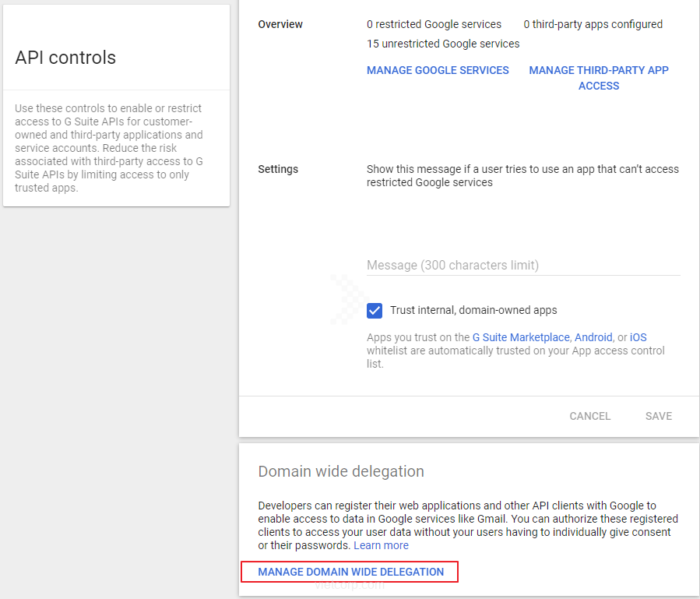Click the API controls description paragraph
700x599 pixels.
coord(109,148)
